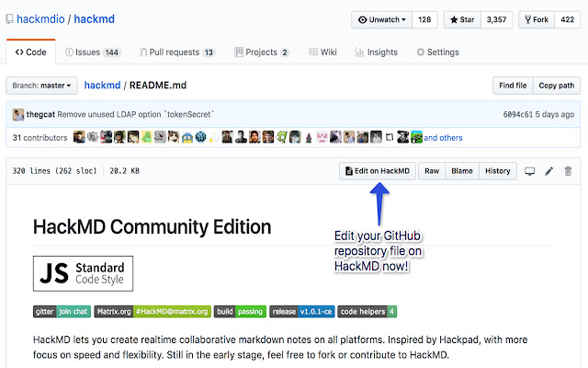Open file in desktop app icon
The image size is (588, 368).
tap(529, 171)
